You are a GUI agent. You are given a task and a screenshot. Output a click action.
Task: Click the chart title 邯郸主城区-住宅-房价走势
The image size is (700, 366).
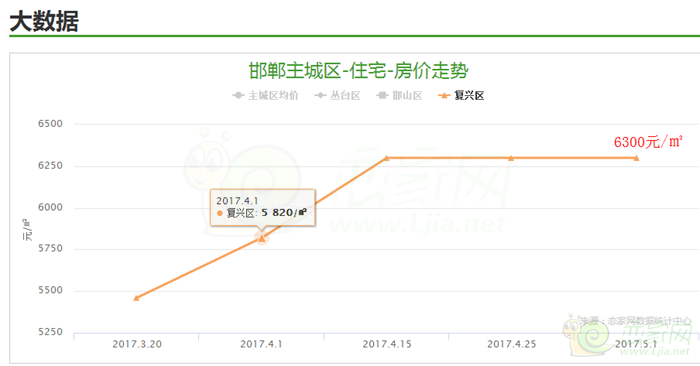coord(358,71)
